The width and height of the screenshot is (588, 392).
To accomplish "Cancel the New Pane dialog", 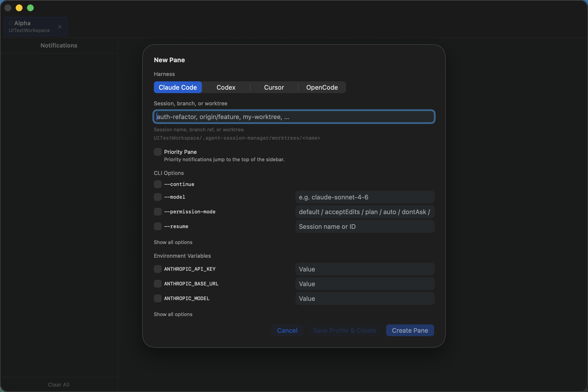I will (287, 331).
